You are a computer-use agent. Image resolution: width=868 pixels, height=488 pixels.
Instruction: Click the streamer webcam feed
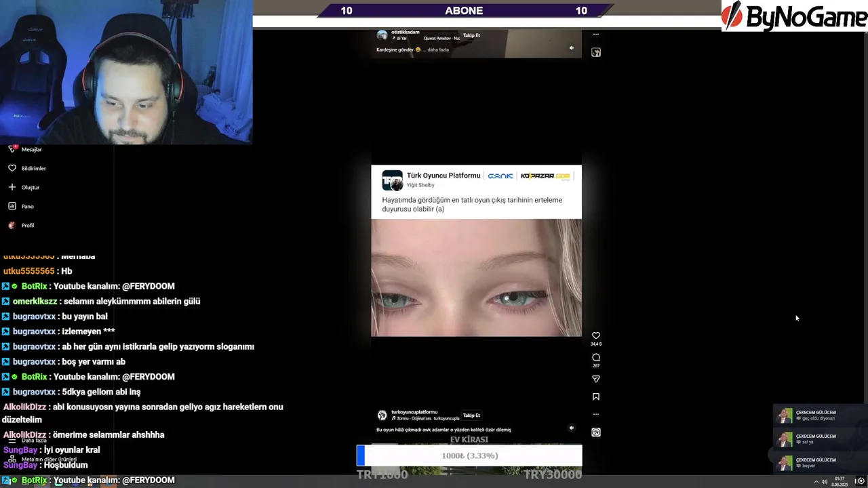coord(126,72)
